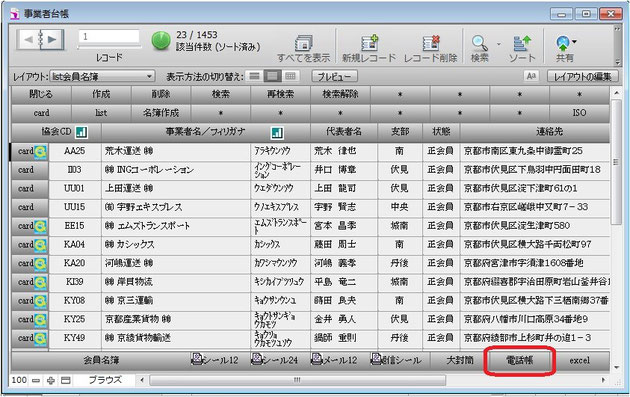Click the 削除 button

coord(161,94)
